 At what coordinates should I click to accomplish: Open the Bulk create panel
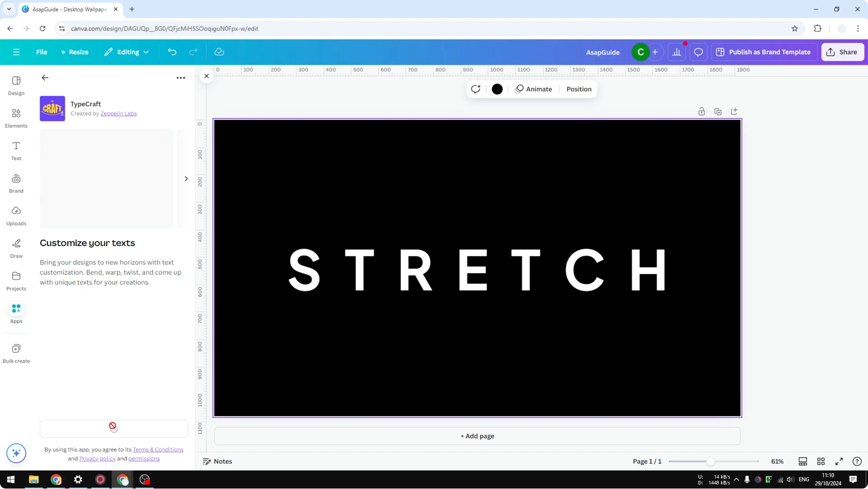pos(16,353)
